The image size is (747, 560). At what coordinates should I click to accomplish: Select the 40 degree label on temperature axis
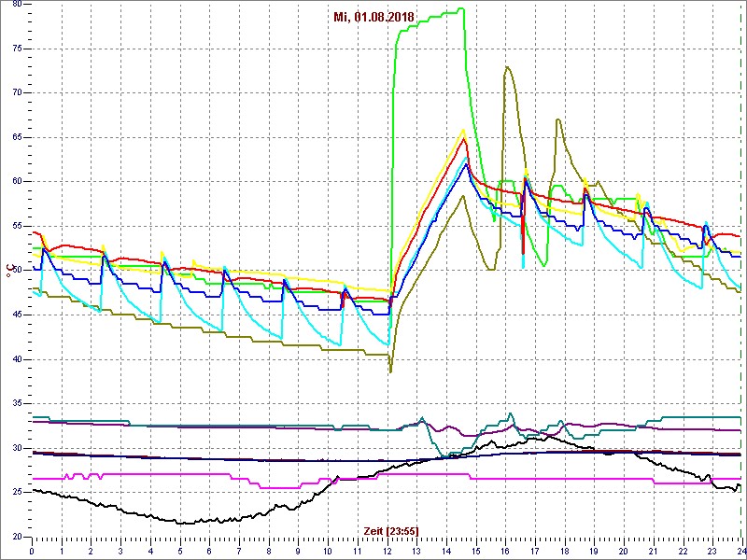[x=16, y=359]
